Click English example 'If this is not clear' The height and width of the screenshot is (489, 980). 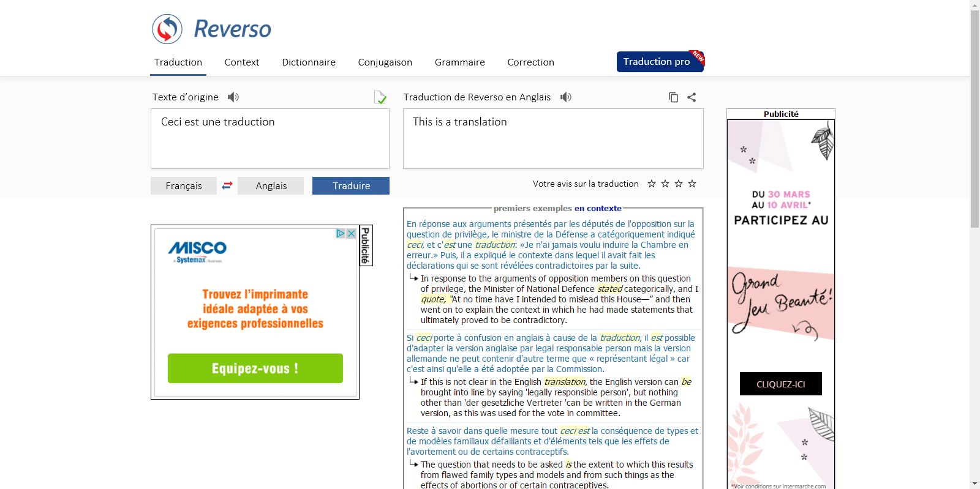coord(557,398)
